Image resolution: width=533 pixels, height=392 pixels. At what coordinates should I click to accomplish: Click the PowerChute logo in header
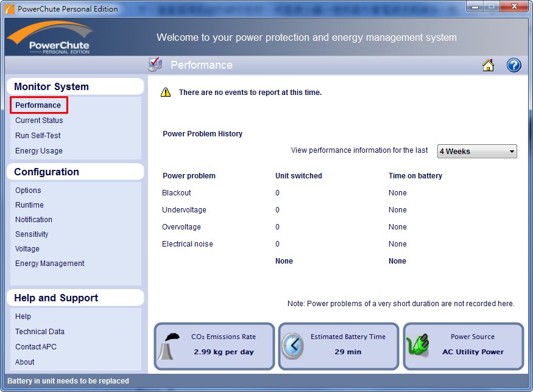pos(51,38)
